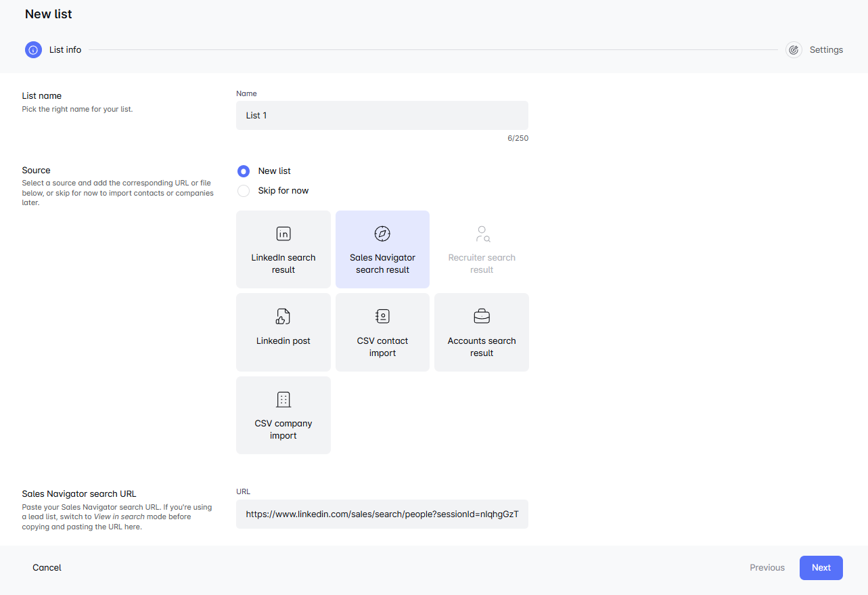Click the Sales Navigator search URL heading
This screenshot has height=595, width=868.
(79, 494)
